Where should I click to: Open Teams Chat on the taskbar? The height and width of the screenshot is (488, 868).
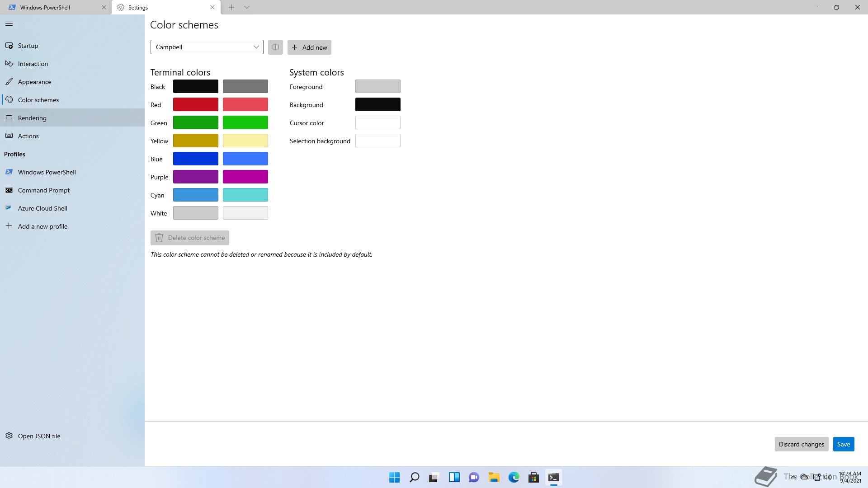pos(474,477)
